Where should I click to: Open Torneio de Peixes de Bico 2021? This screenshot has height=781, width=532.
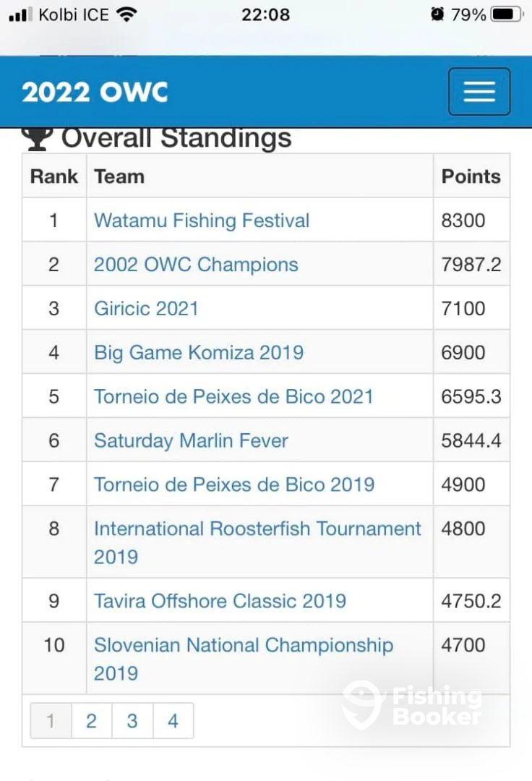[x=233, y=396]
